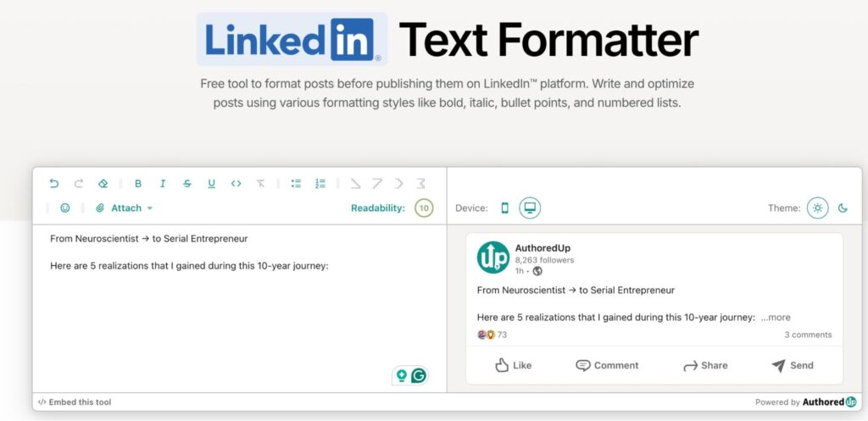The image size is (868, 421).
Task: Underline the selected text
Action: coord(211,183)
